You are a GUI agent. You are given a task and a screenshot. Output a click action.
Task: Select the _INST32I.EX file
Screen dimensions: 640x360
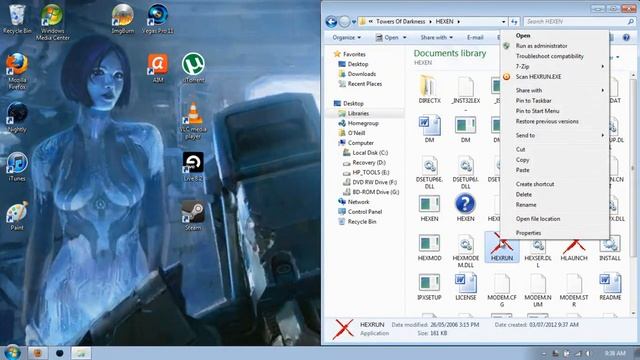click(x=465, y=93)
